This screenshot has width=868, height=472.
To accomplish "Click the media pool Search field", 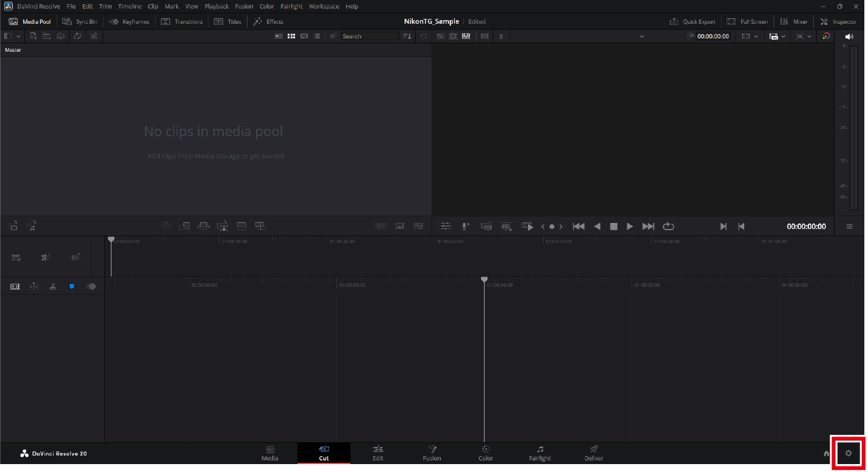I will click(x=369, y=37).
